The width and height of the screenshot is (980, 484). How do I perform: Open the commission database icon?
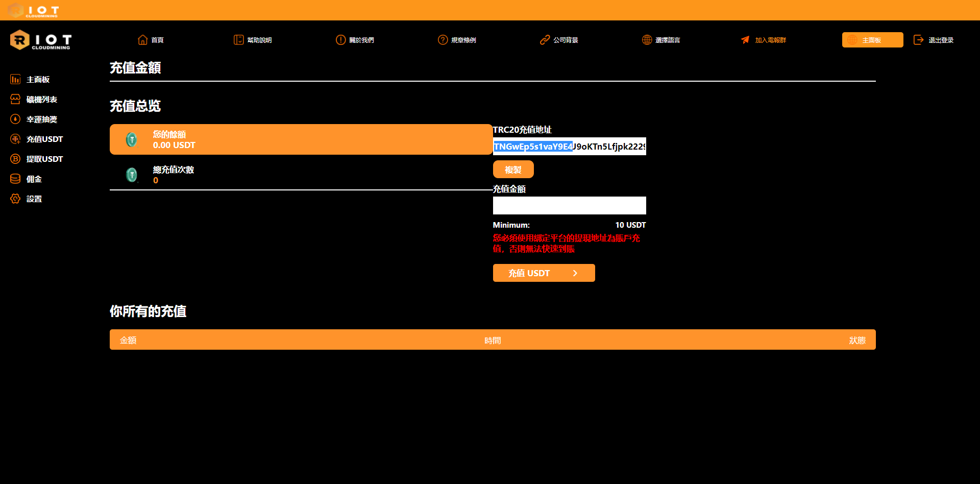15,179
